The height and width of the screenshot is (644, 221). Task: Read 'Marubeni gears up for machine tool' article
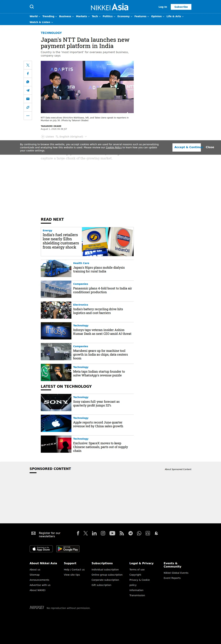[x=100, y=355]
